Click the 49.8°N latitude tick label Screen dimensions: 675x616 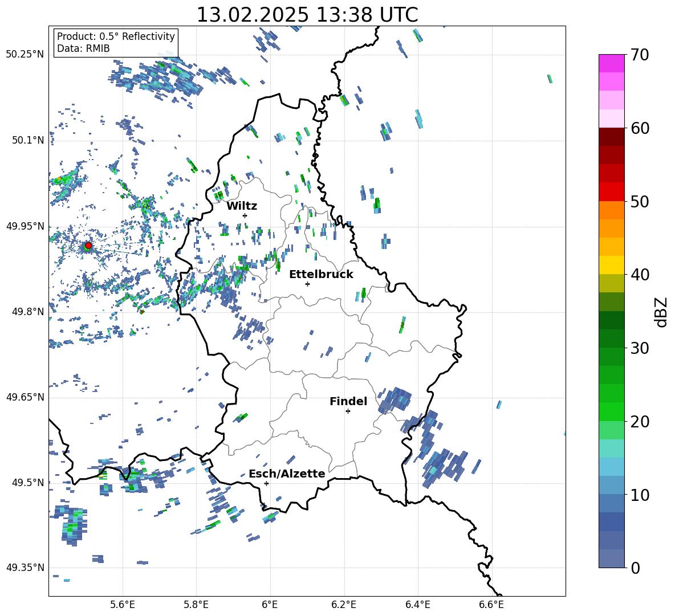coord(28,312)
